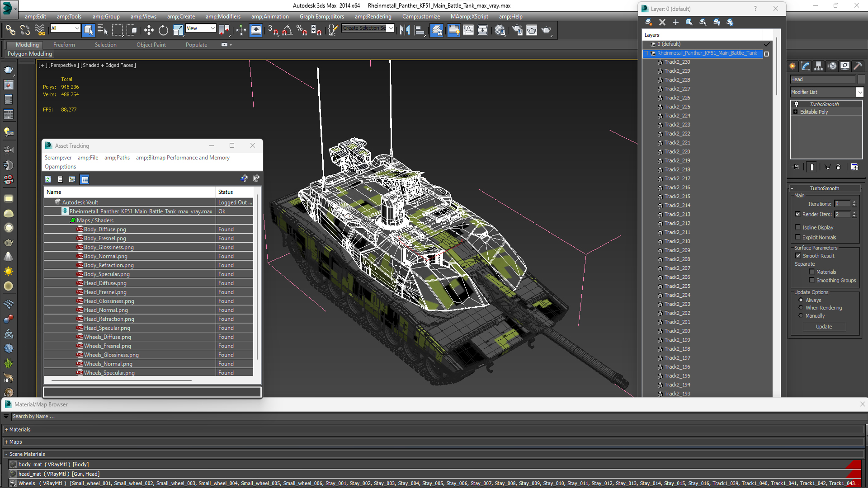This screenshot has width=868, height=488.
Task: Open the amp;Tools menu
Action: coord(69,17)
